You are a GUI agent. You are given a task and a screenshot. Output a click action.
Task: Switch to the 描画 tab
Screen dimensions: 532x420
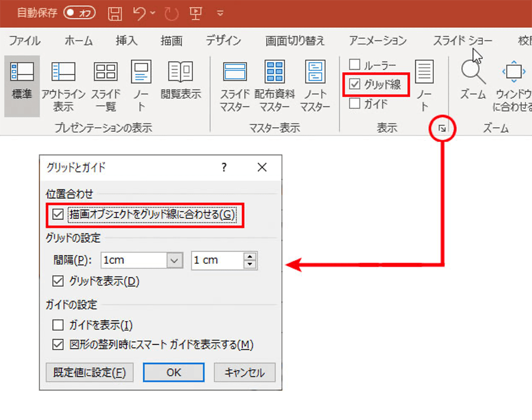[x=171, y=40]
